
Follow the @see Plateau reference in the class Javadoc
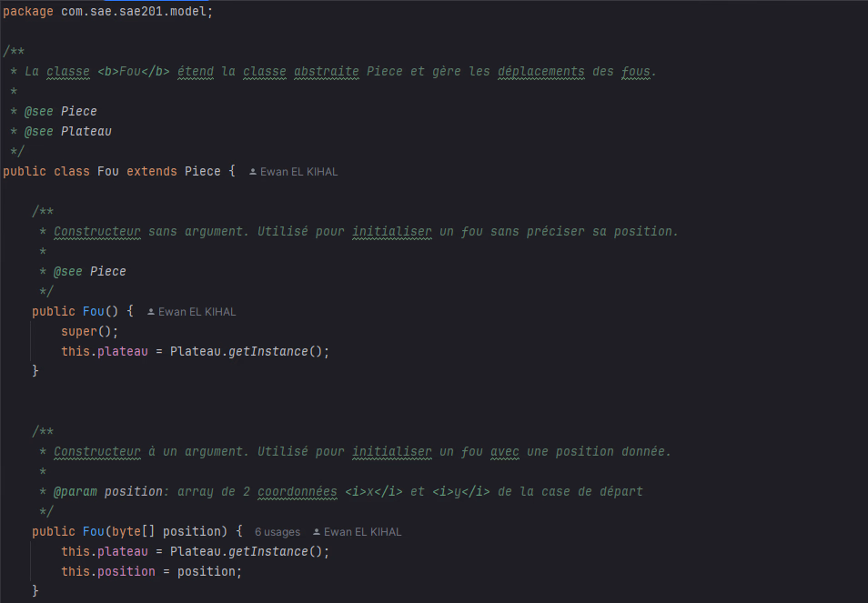[x=86, y=131]
